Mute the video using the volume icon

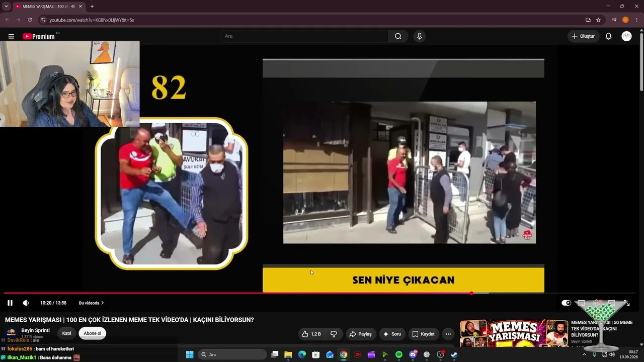click(x=26, y=303)
